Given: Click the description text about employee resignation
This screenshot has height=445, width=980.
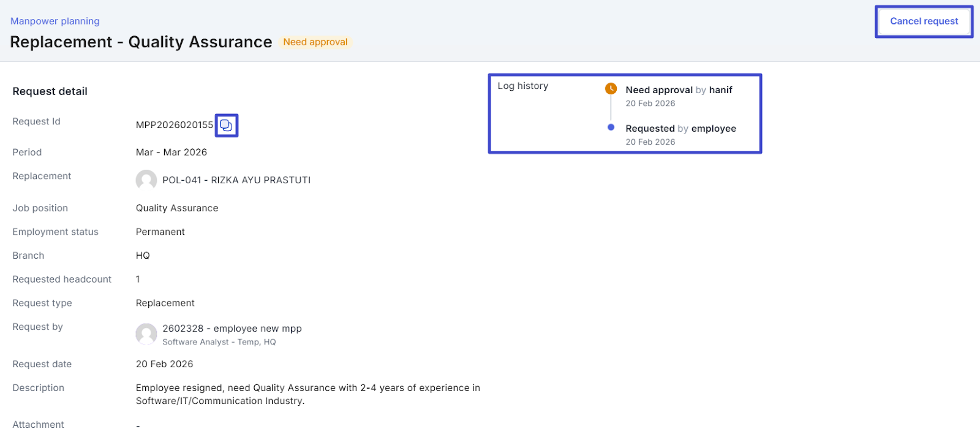Looking at the screenshot, I should (x=307, y=394).
